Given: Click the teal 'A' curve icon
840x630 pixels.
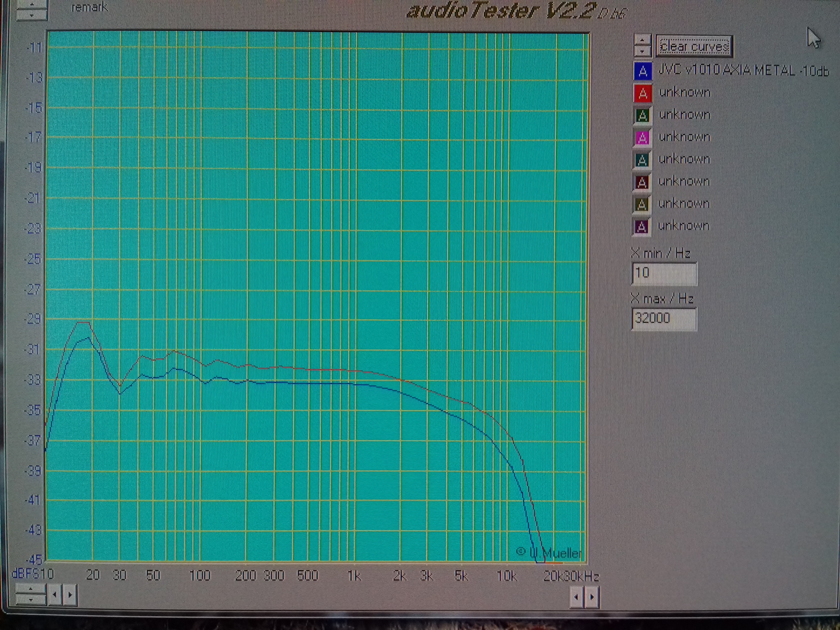Looking at the screenshot, I should (x=642, y=160).
